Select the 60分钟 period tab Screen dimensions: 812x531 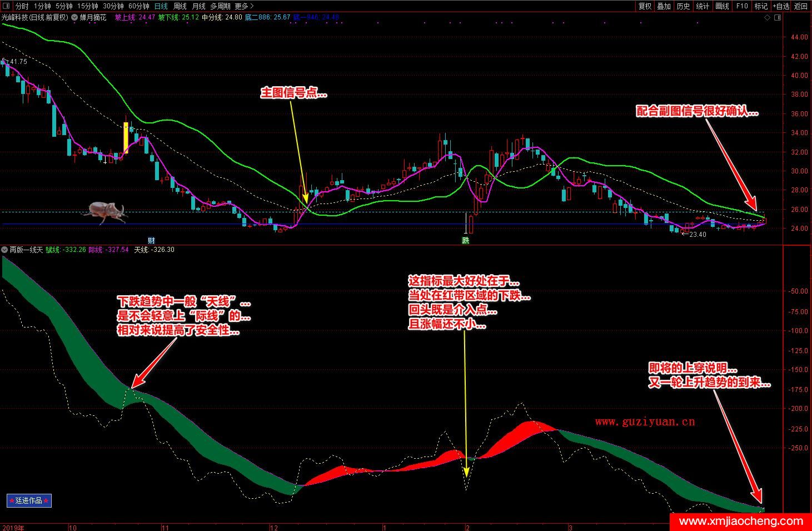138,6
